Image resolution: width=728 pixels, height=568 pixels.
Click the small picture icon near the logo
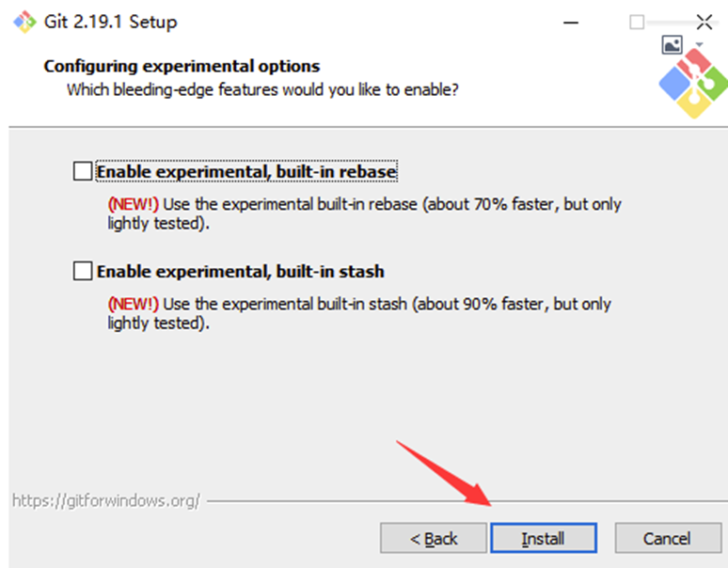pyautogui.click(x=672, y=44)
